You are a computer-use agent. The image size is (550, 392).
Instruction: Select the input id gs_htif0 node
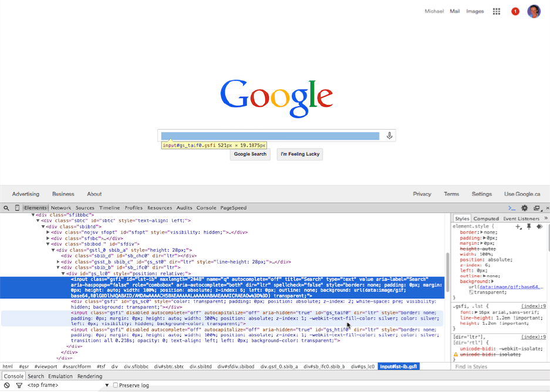(x=222, y=335)
